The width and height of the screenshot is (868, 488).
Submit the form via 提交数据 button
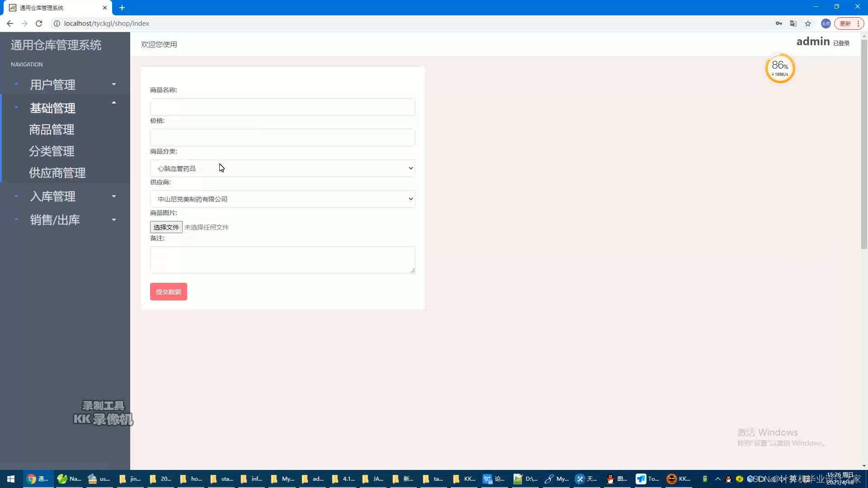168,291
